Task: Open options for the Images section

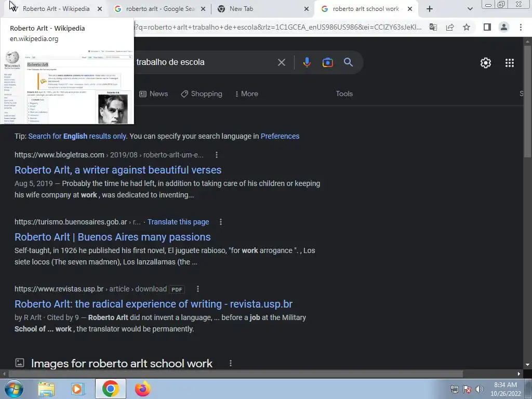Action: click(x=230, y=363)
